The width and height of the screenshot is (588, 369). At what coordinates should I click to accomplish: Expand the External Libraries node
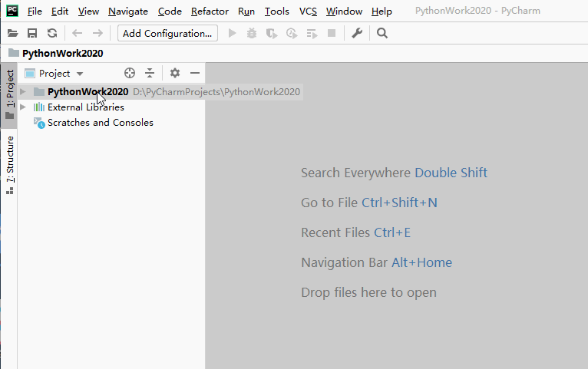point(23,107)
